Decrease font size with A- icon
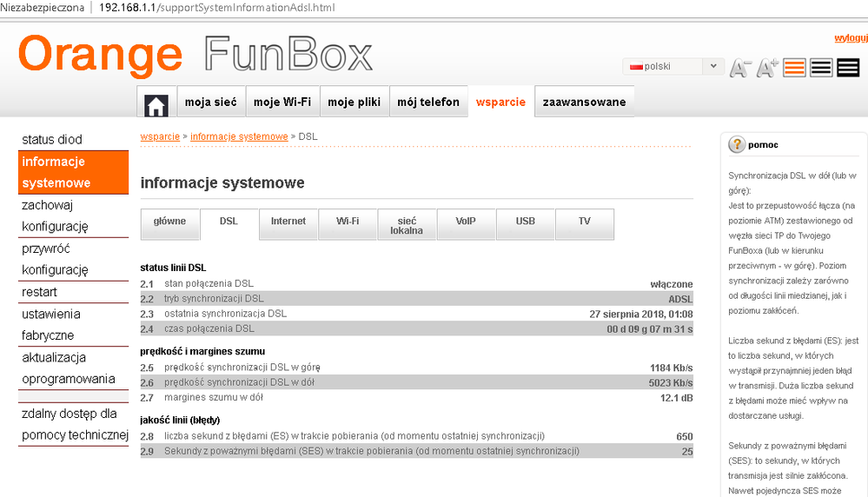 pyautogui.click(x=740, y=68)
